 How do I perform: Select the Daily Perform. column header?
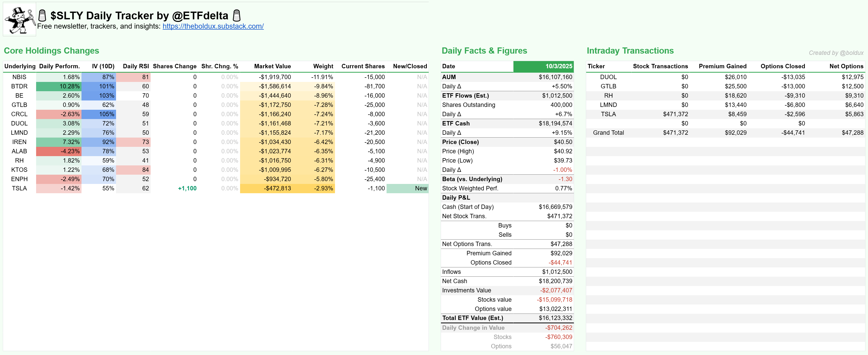pyautogui.click(x=59, y=66)
